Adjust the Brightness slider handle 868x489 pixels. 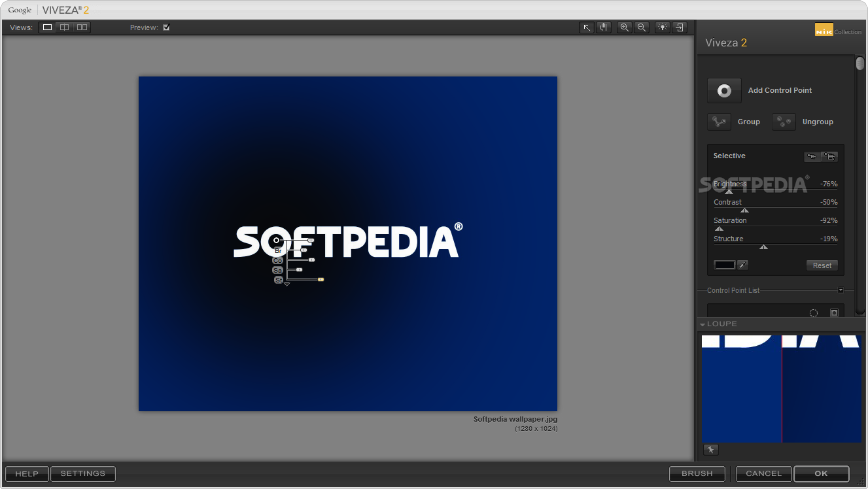point(729,192)
